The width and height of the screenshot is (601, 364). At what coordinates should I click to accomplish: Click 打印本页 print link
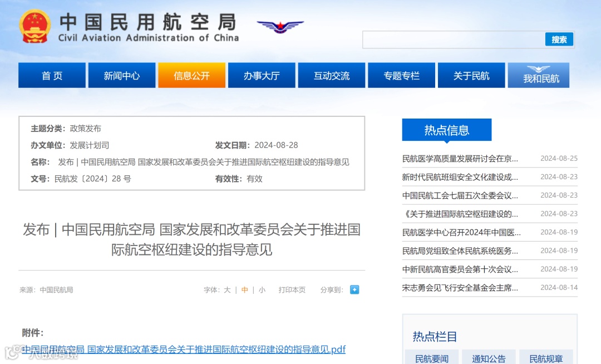(292, 289)
